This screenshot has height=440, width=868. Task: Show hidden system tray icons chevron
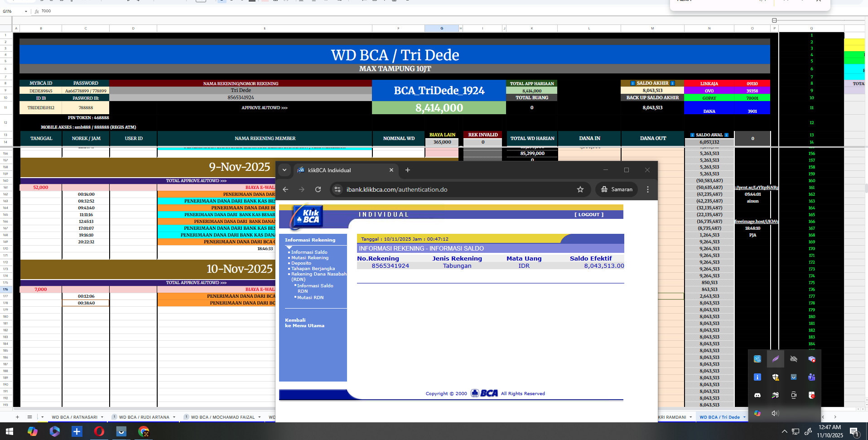pos(784,432)
